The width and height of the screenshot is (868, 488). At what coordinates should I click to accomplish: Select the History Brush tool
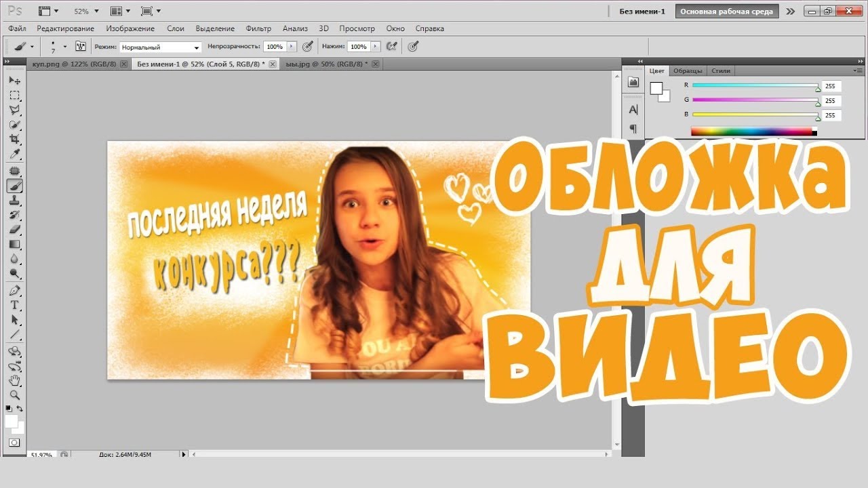point(14,215)
